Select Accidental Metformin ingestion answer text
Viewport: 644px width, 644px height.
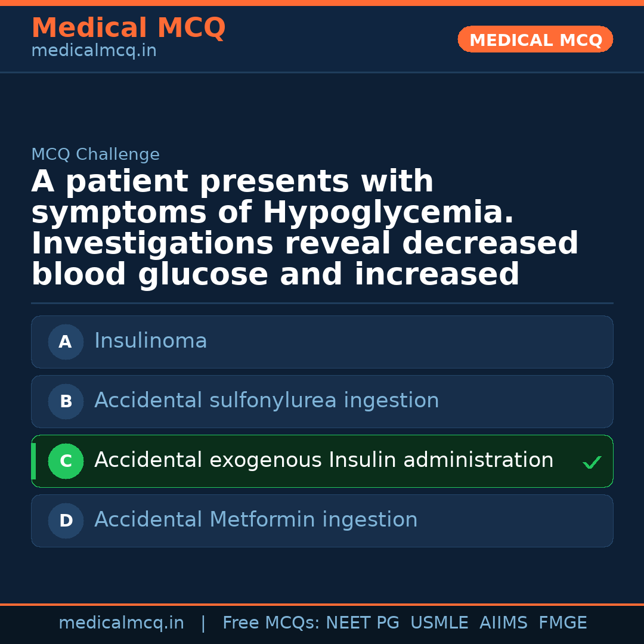(256, 520)
